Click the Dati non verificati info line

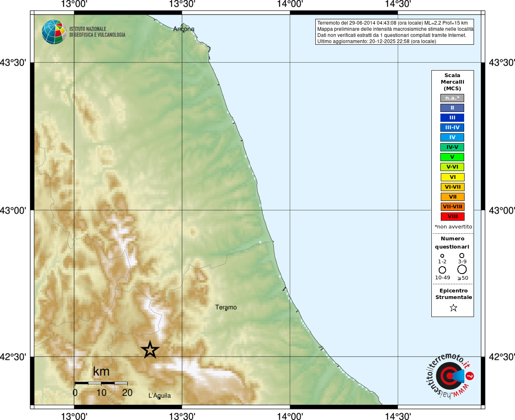coord(392,35)
